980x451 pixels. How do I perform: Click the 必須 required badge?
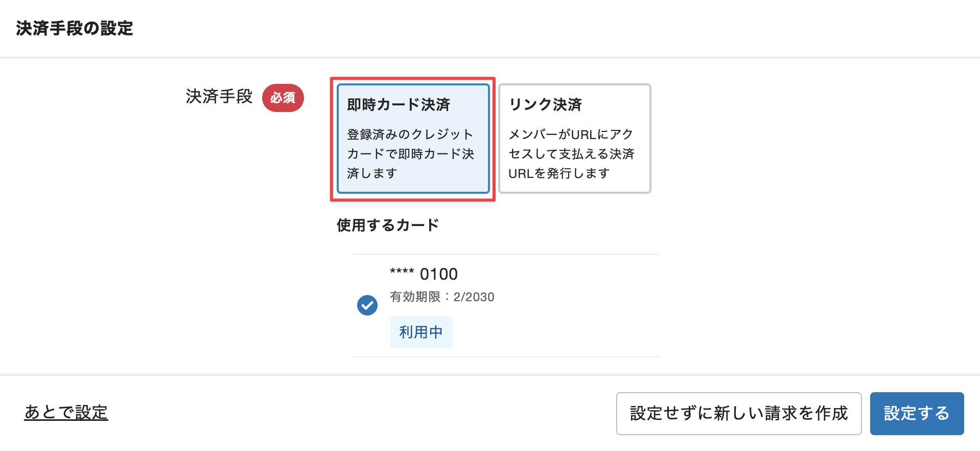pyautogui.click(x=283, y=98)
